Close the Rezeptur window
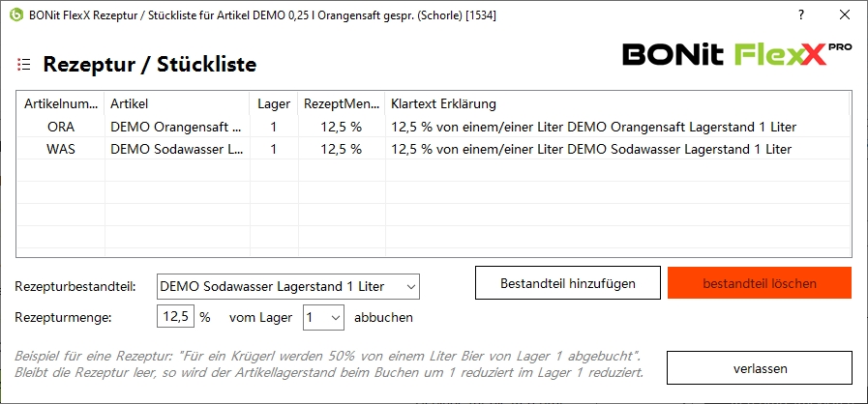 (845, 15)
